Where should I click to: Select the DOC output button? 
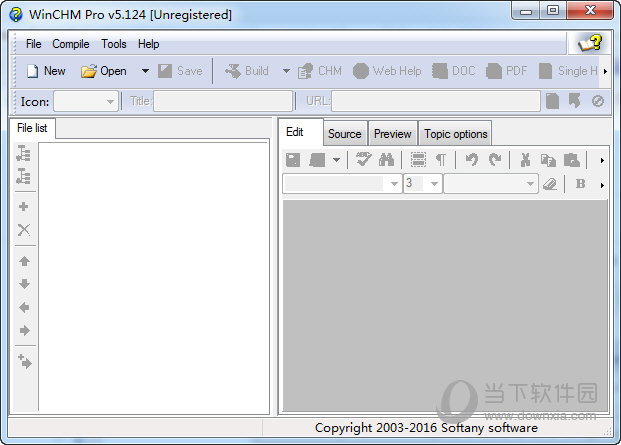(x=453, y=71)
